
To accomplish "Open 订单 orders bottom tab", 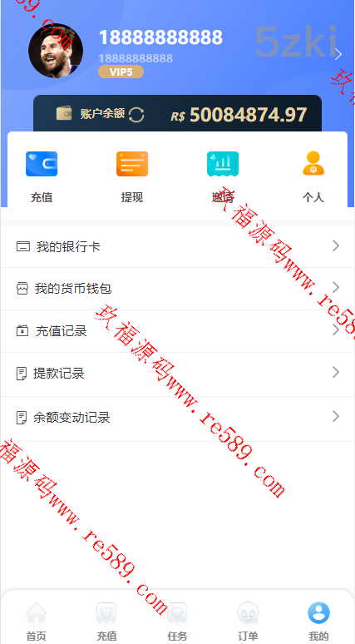I will tap(248, 622).
